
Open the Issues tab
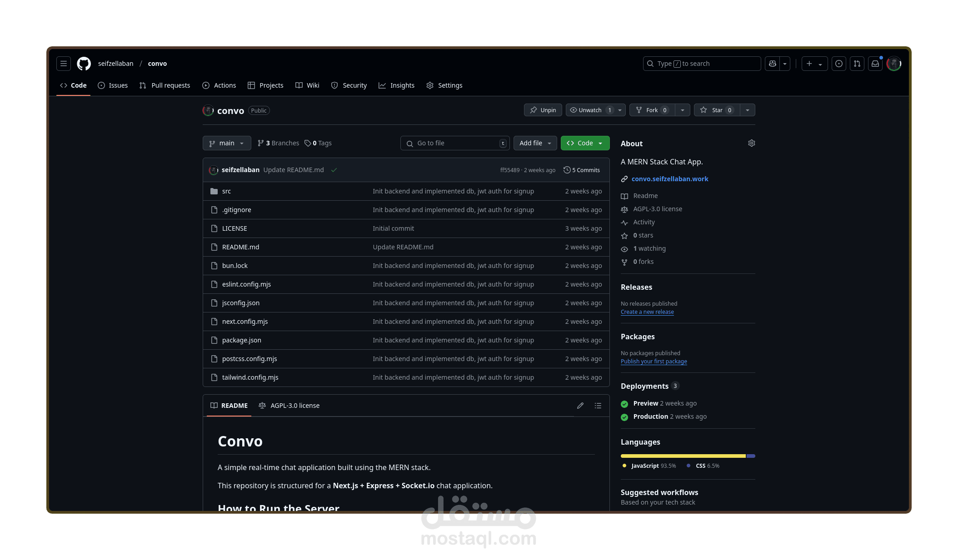click(x=113, y=85)
